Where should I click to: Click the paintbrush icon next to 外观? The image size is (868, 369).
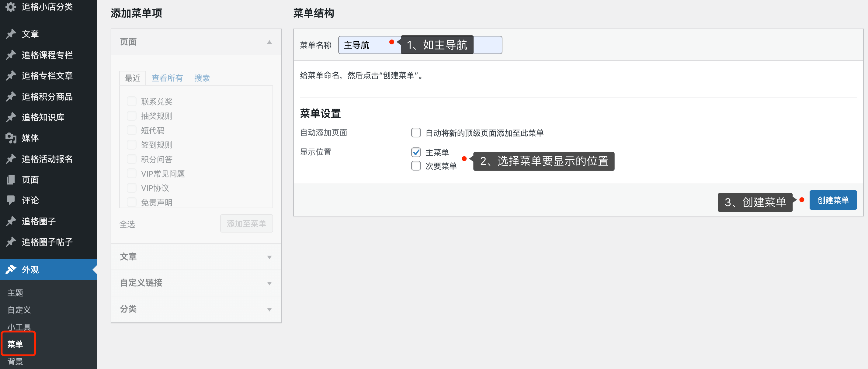(11, 269)
